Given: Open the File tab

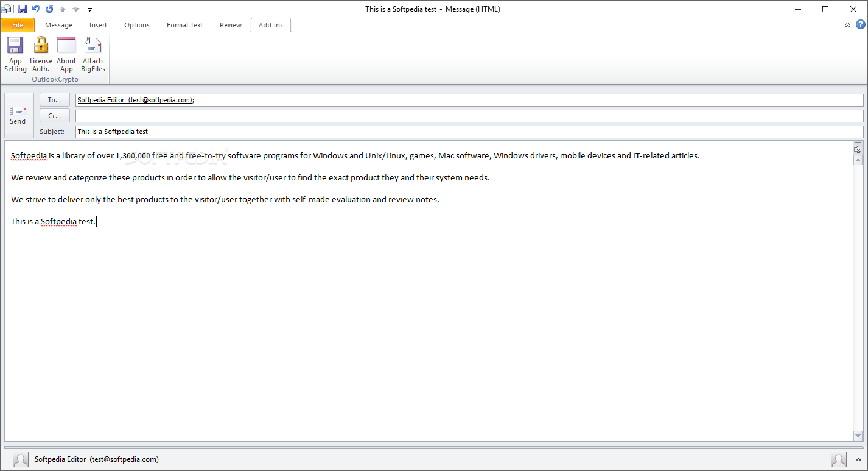Looking at the screenshot, I should click(18, 25).
